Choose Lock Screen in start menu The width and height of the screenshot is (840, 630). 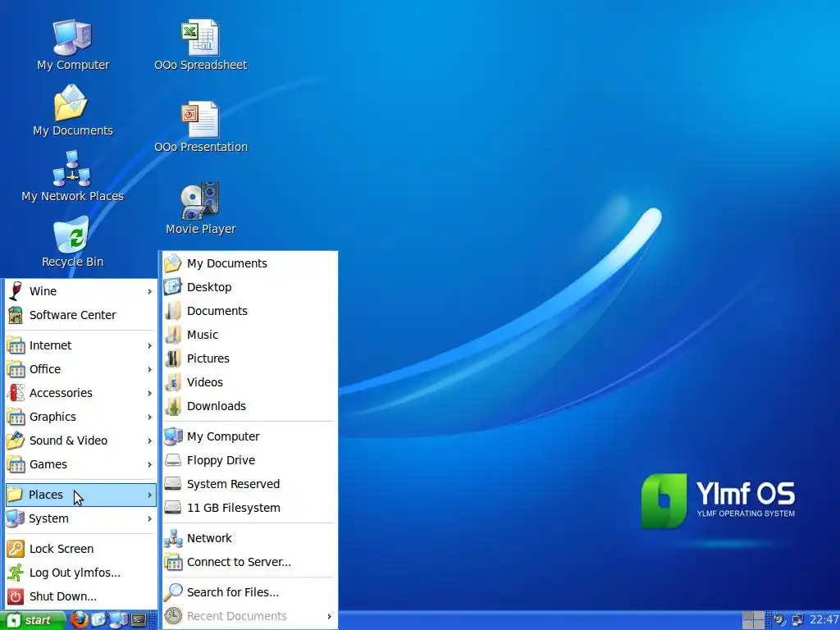(81, 549)
